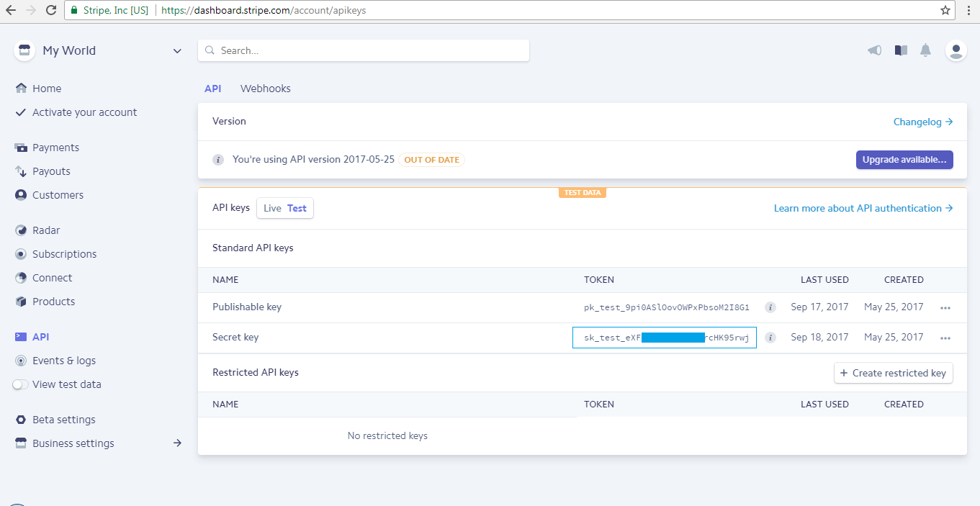The width and height of the screenshot is (980, 506).
Task: Switch API keys to Test mode
Action: (297, 208)
